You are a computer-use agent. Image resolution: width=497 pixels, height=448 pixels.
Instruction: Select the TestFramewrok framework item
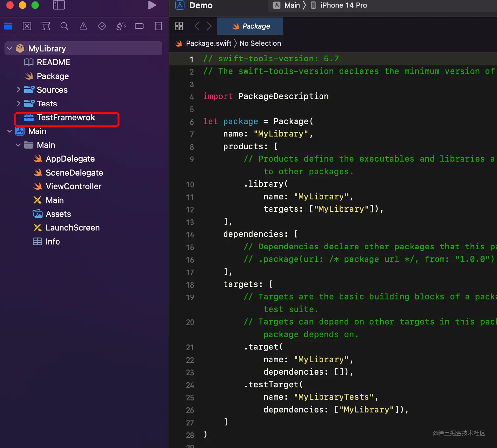pos(66,117)
